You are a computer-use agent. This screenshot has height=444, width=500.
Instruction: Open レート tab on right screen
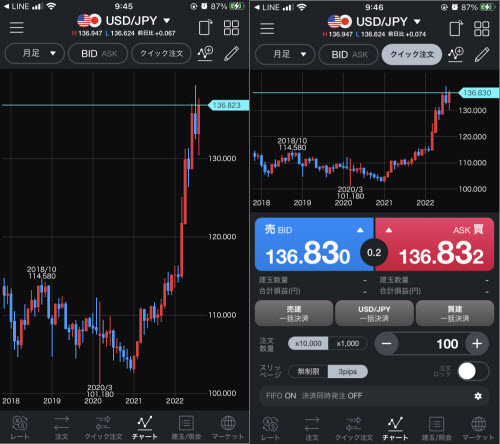coord(271,429)
